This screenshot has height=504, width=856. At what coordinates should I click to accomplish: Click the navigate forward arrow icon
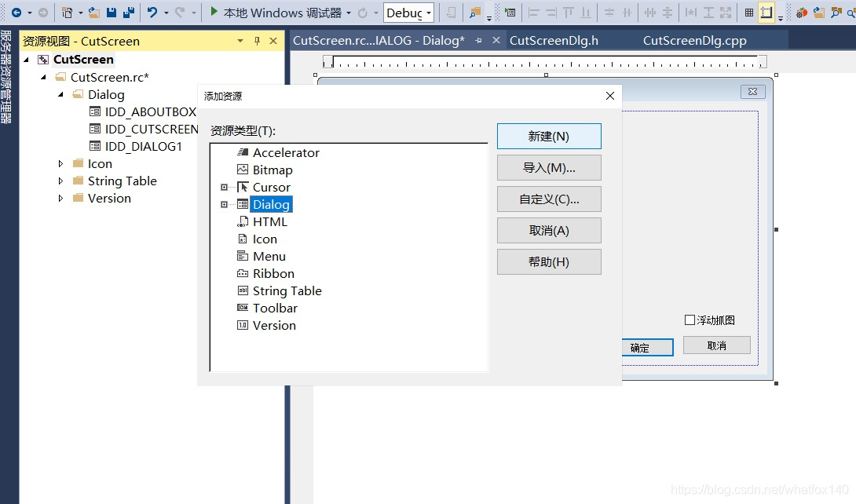[42, 13]
